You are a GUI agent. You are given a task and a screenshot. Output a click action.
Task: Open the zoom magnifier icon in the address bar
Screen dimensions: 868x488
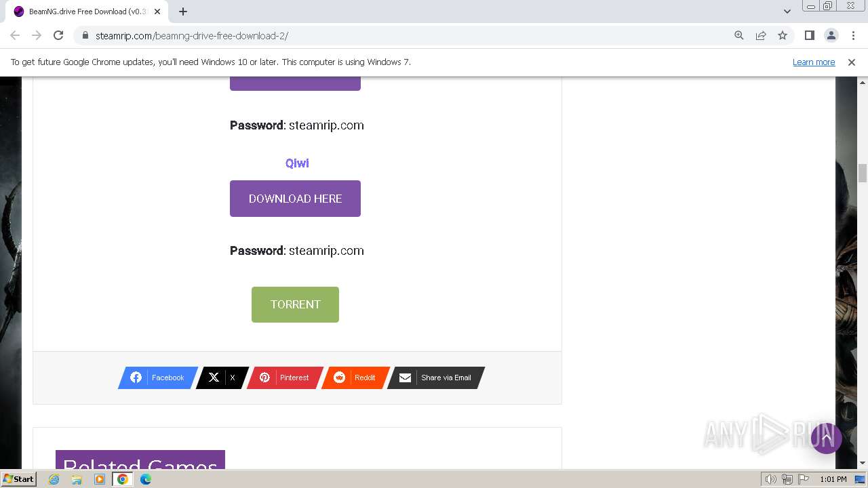(x=739, y=35)
